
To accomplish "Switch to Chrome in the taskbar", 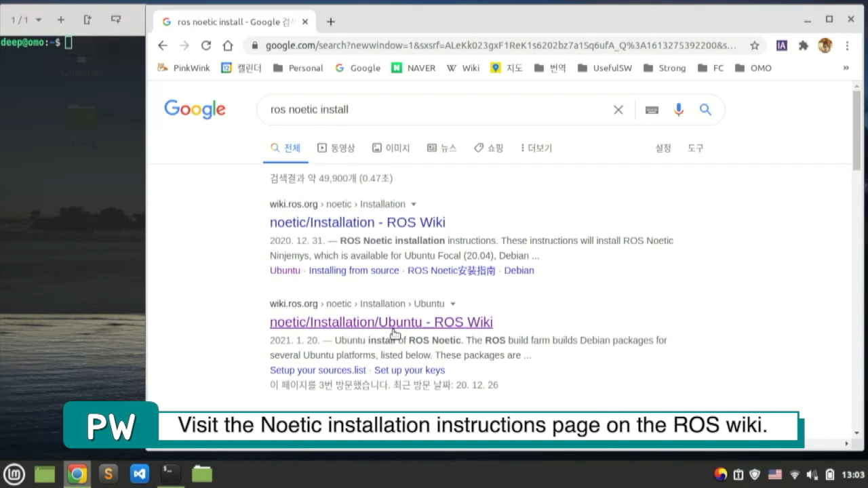I will 77,474.
